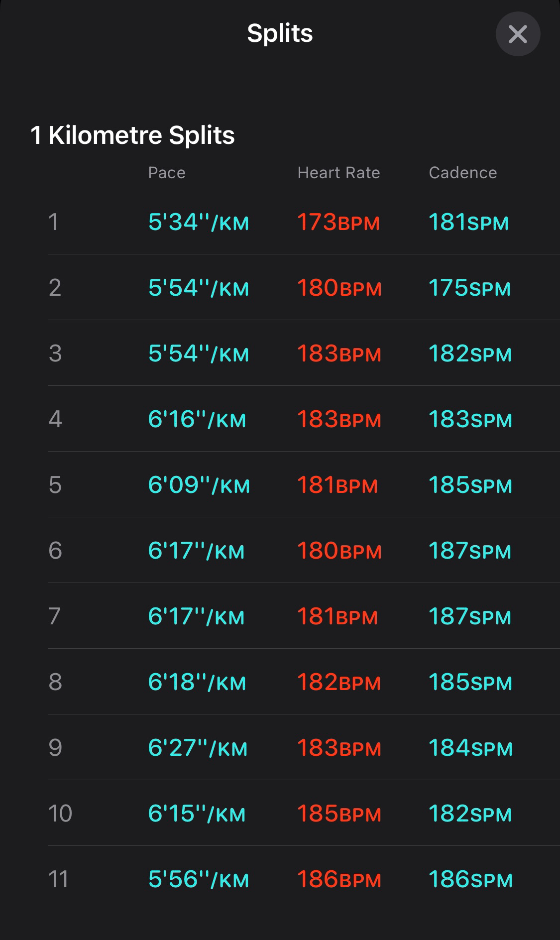This screenshot has width=560, height=940.
Task: Tap 186SPM cadence in split 11
Action: coord(470,879)
